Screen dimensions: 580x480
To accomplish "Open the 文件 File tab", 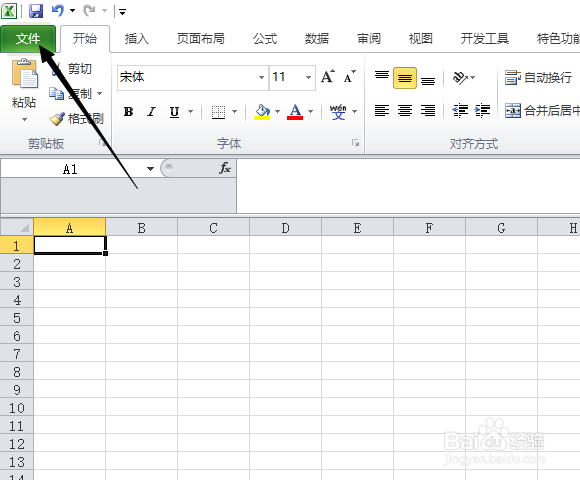I will (x=28, y=38).
